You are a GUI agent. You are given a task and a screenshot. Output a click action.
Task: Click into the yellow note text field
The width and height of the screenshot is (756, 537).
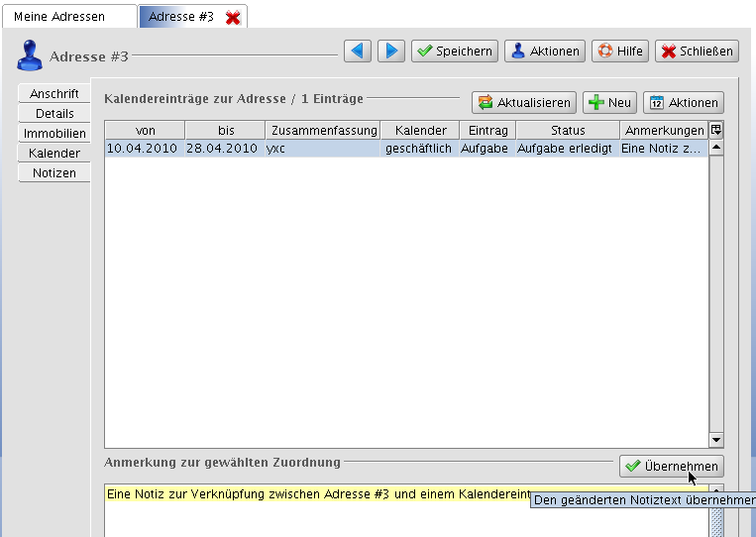coord(406,510)
